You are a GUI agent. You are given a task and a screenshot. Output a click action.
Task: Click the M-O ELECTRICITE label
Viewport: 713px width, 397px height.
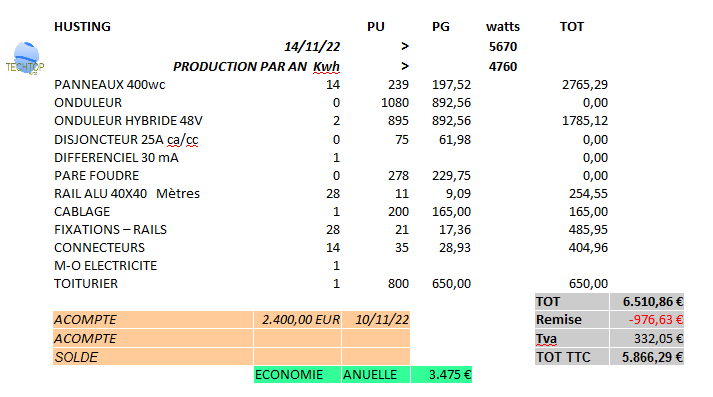coord(105,266)
